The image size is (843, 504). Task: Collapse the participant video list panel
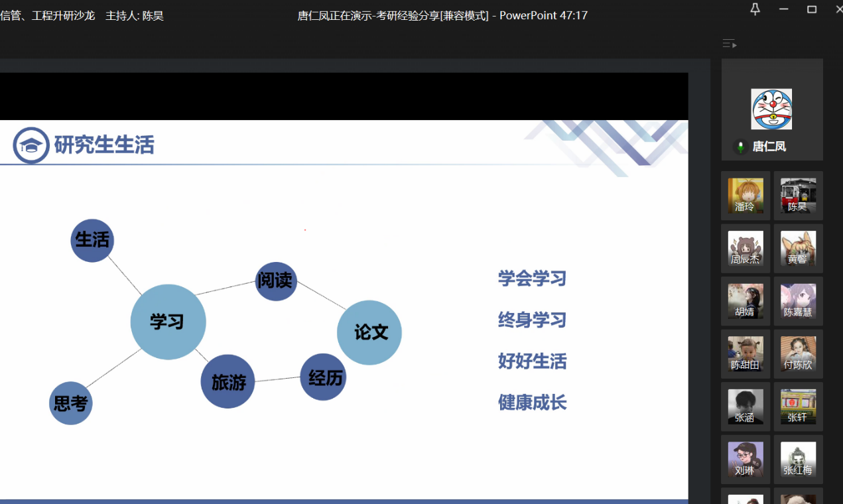click(729, 44)
